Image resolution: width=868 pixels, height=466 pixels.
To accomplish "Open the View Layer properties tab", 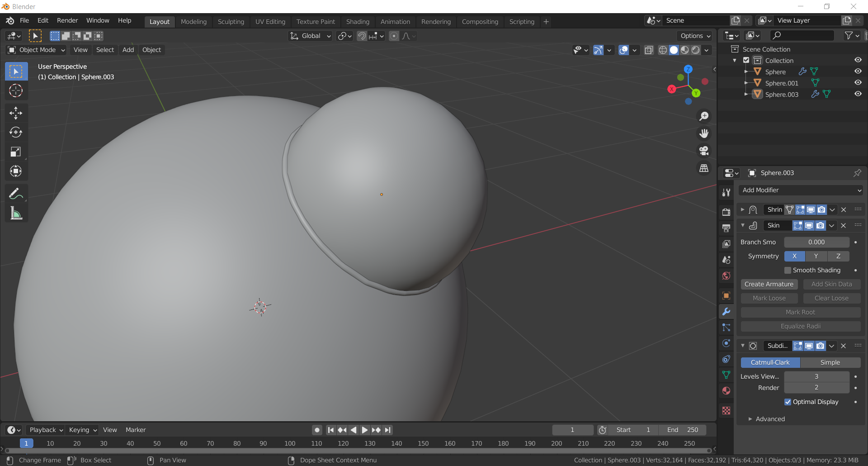I will point(726,244).
